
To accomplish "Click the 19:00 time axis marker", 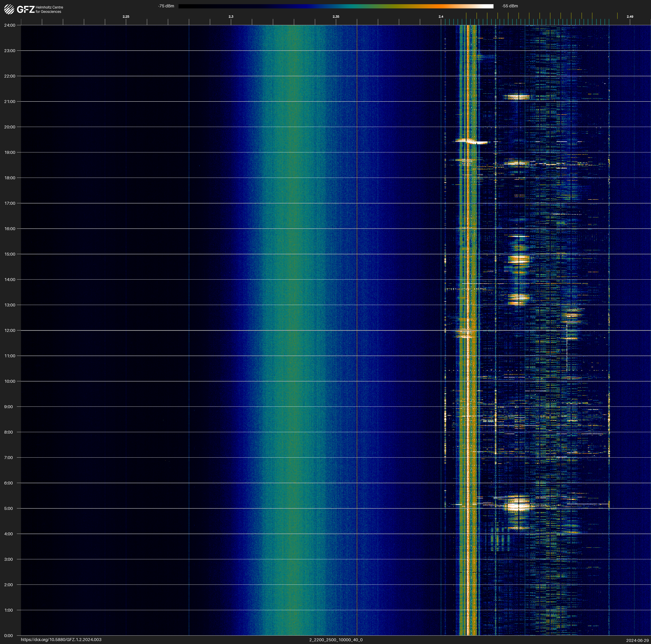I will 10,152.
